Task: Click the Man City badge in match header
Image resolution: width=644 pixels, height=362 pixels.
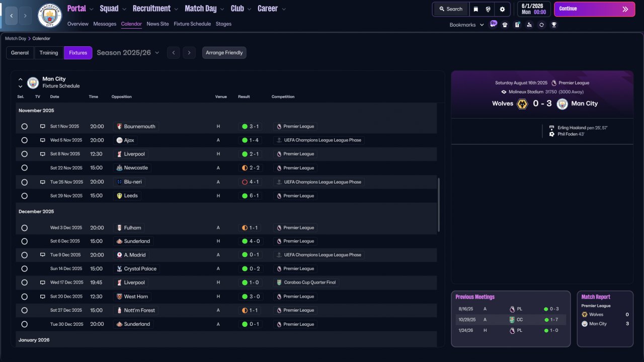Action: 562,104
